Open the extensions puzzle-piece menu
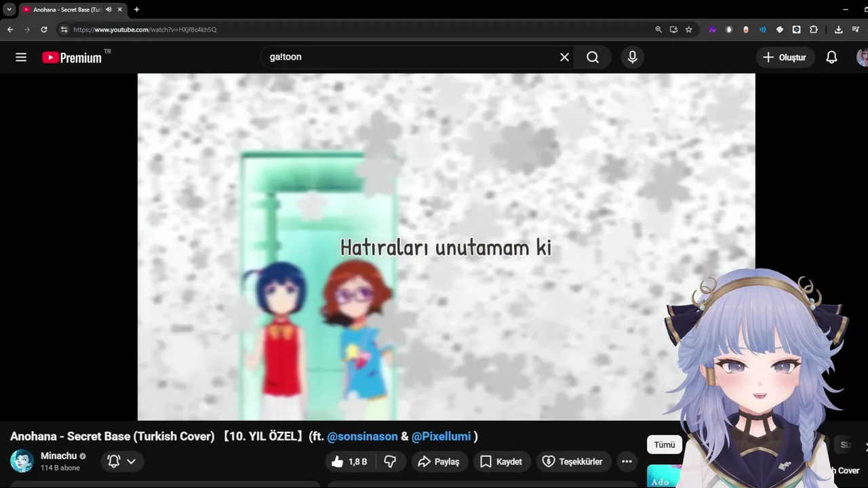 coord(814,30)
